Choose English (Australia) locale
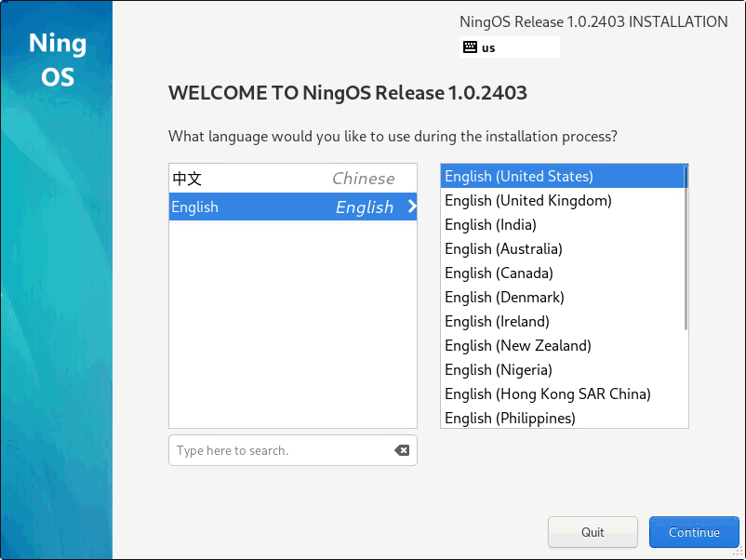Viewport: 746px width, 560px height. point(563,248)
